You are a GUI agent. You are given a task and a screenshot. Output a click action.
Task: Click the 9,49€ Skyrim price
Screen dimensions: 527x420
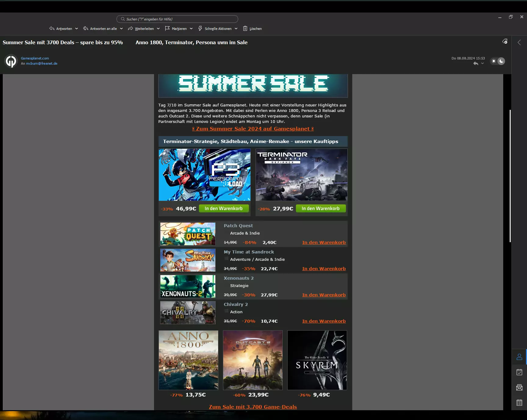pos(321,395)
